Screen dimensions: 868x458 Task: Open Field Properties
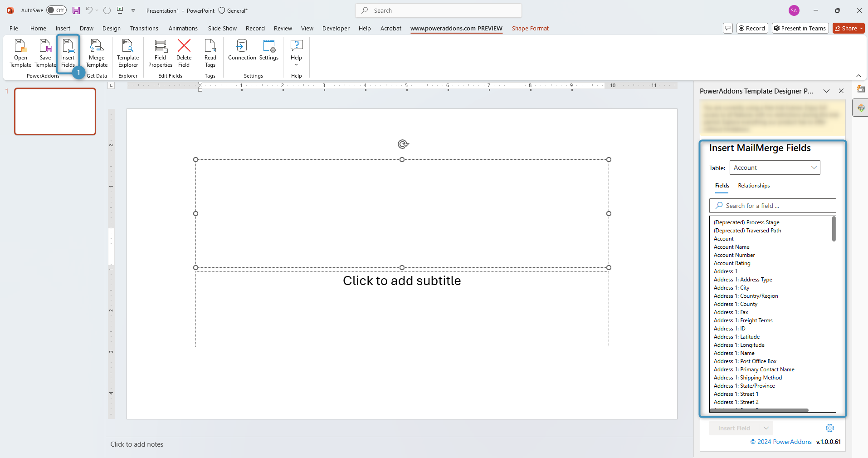[160, 53]
